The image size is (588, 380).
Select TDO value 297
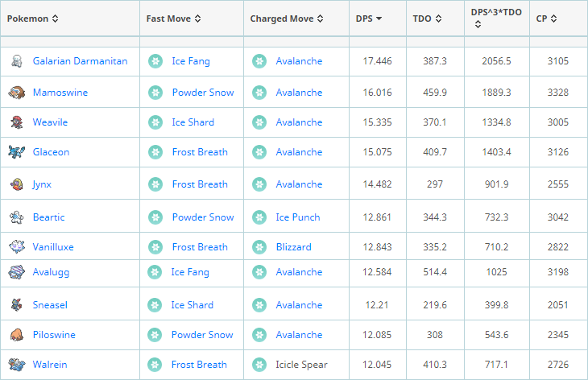click(x=435, y=184)
